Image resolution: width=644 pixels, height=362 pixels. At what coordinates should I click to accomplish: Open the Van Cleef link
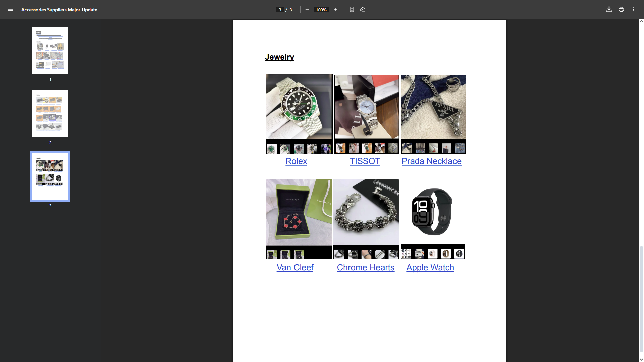point(295,268)
